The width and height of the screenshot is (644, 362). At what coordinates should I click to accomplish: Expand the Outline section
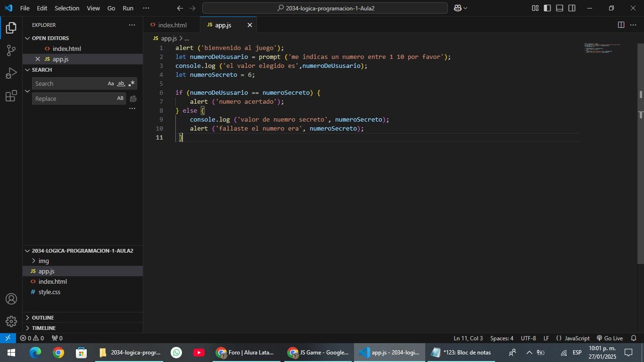(27, 318)
